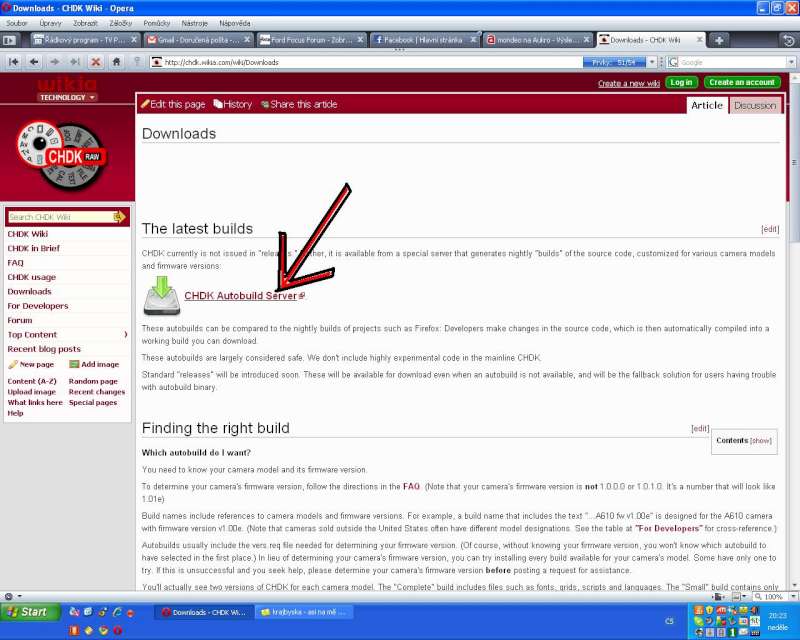Click the search go icon in wiki sidebar
800x640 pixels.
point(119,217)
